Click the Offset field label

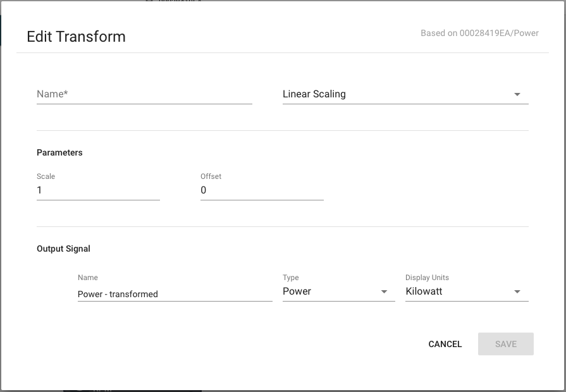pos(211,176)
